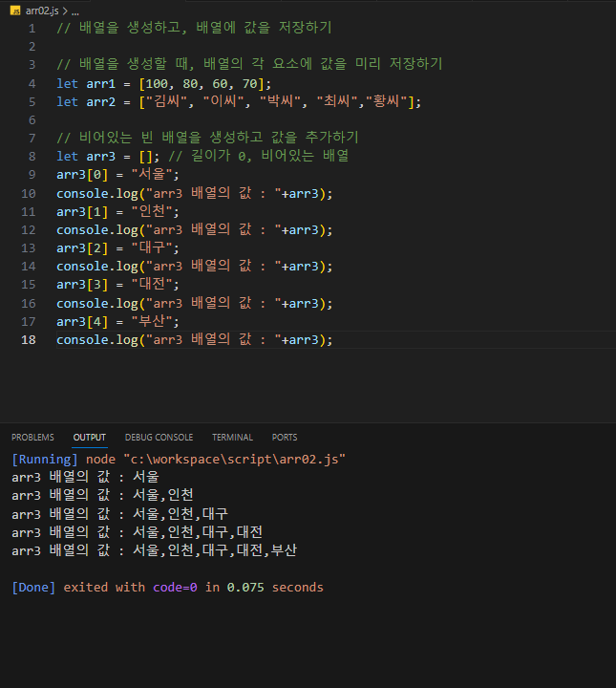Image resolution: width=616 pixels, height=688 pixels.
Task: Click arr3[0] = "서울" assignment
Action: (x=117, y=175)
